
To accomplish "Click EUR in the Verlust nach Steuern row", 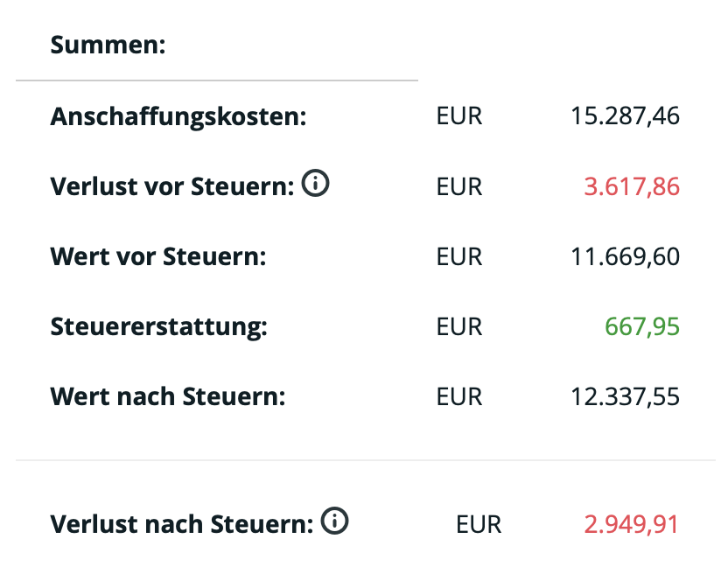I will pos(479,524).
